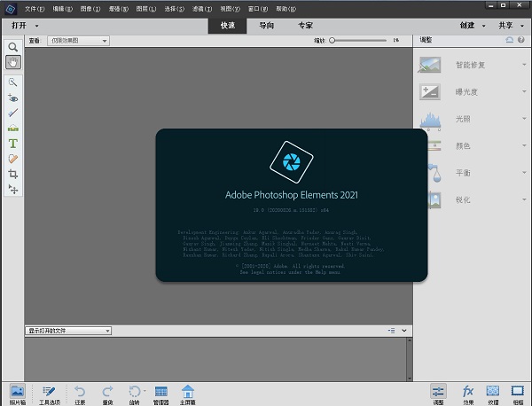Open the 视图(V) menu

(x=230, y=9)
